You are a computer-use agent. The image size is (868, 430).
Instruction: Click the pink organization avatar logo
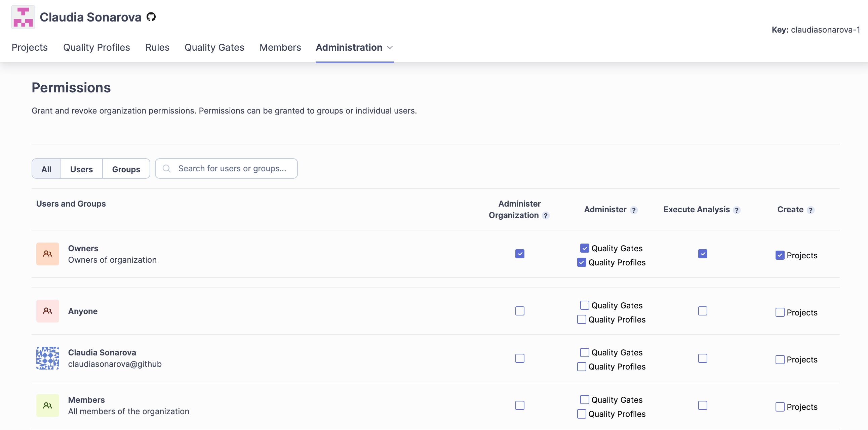[23, 17]
